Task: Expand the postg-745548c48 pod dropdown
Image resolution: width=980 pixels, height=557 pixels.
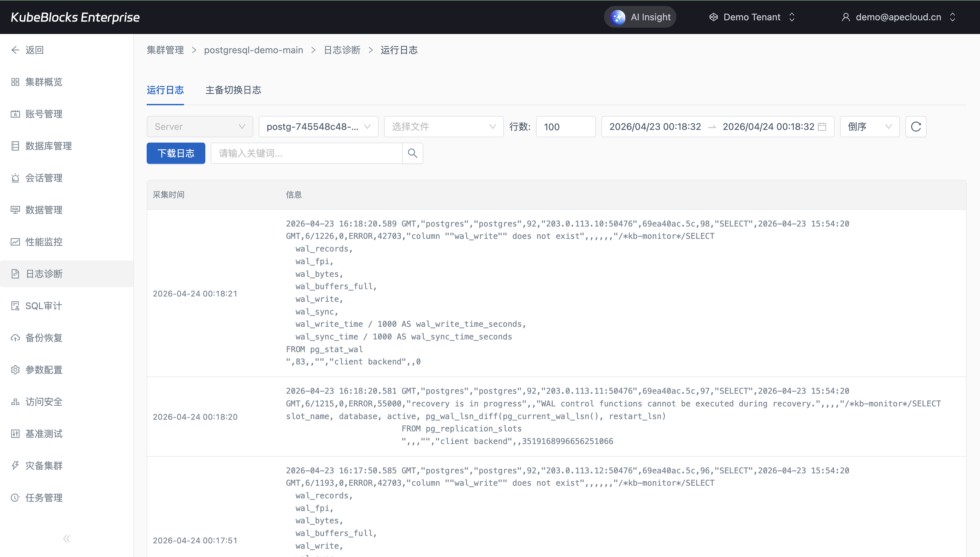Action: tap(318, 127)
